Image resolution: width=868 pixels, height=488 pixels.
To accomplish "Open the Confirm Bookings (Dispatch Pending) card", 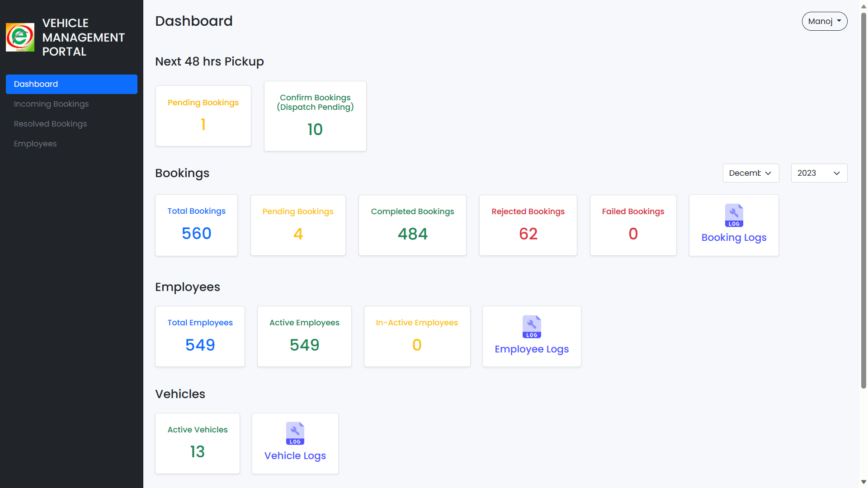I will (x=315, y=116).
